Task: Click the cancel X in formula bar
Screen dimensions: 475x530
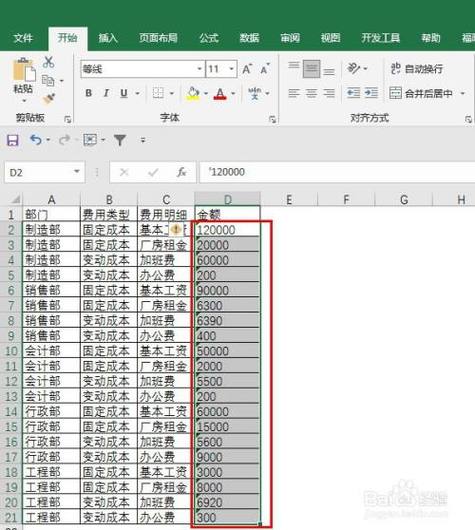Action: click(124, 172)
